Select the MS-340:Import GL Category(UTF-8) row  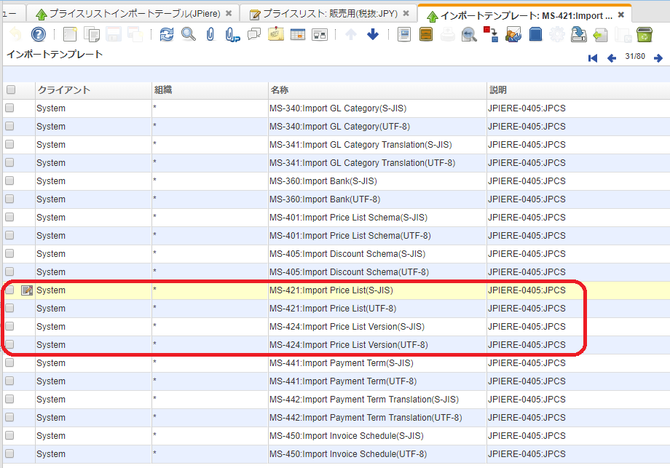336,127
